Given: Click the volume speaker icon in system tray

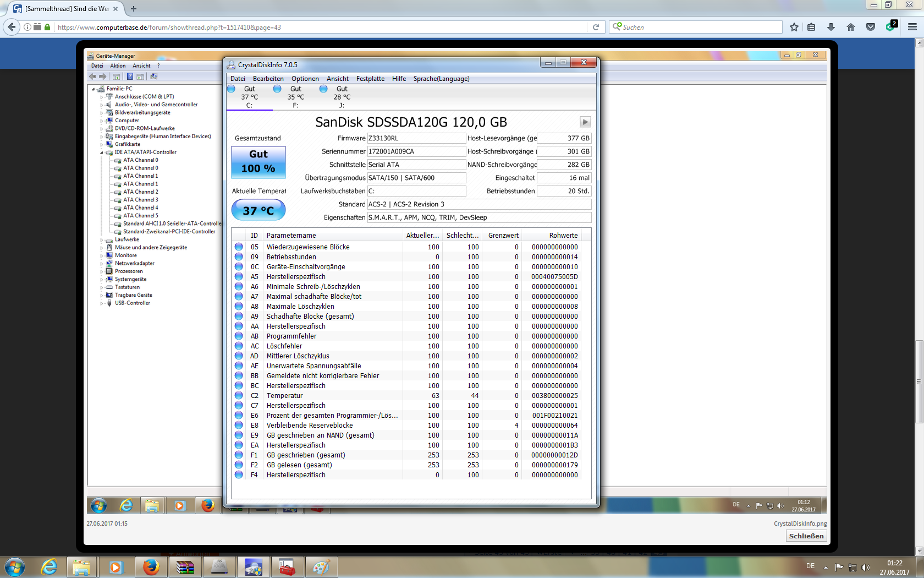Looking at the screenshot, I should coord(866,567).
